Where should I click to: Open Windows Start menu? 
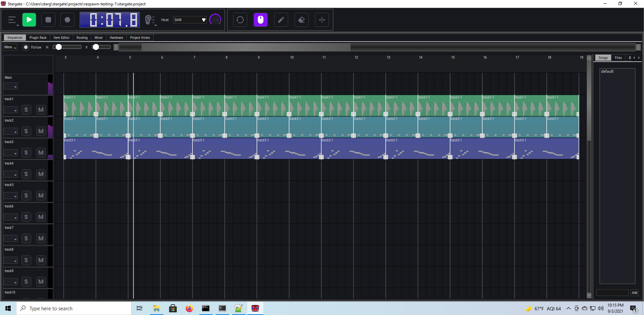(8, 308)
